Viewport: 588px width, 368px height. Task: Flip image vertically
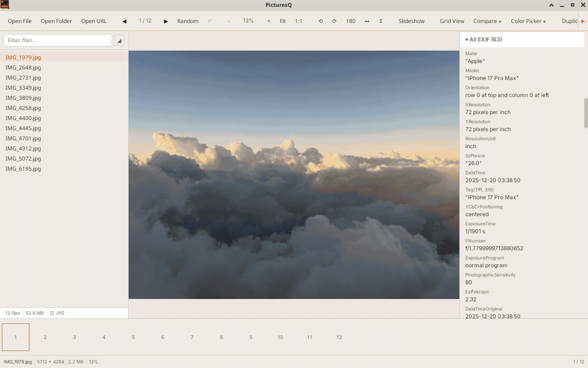[x=381, y=21]
